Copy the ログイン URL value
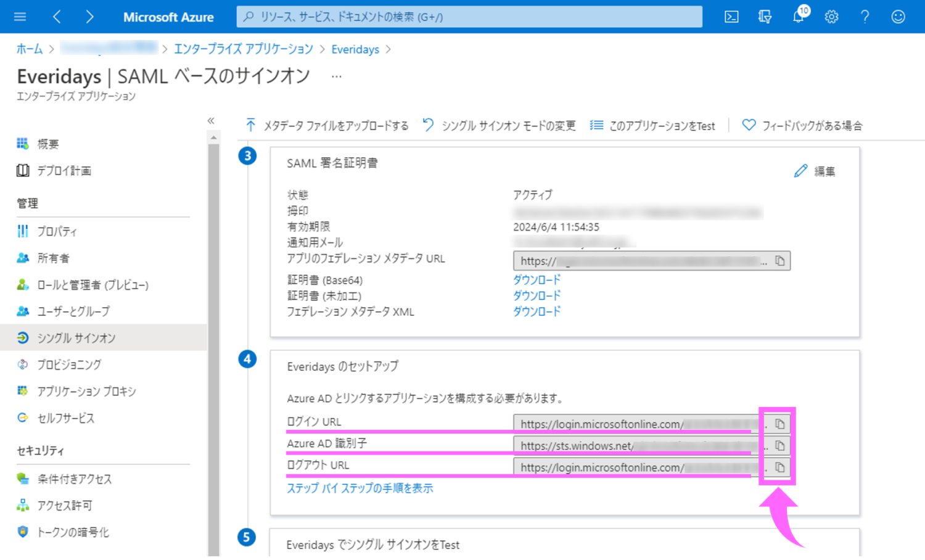 click(779, 424)
